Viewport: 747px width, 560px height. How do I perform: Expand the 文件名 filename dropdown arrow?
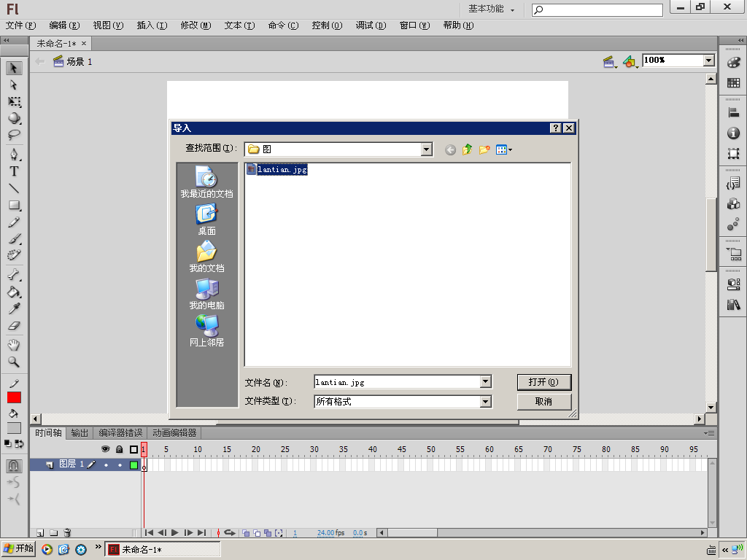point(485,381)
